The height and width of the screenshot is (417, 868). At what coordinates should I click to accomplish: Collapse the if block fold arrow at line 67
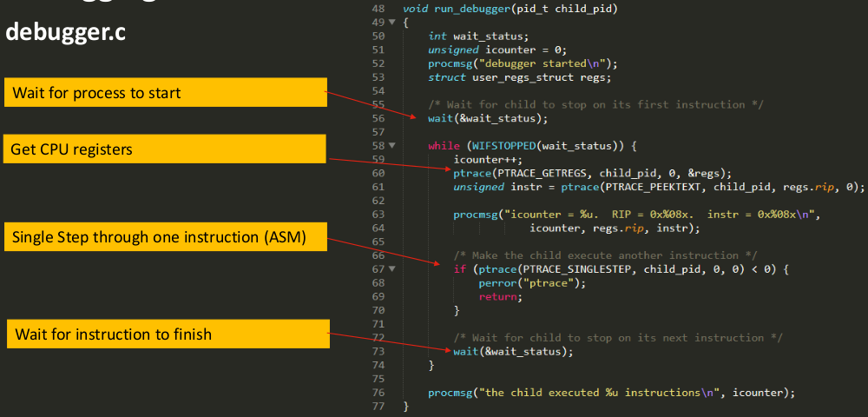(x=391, y=269)
